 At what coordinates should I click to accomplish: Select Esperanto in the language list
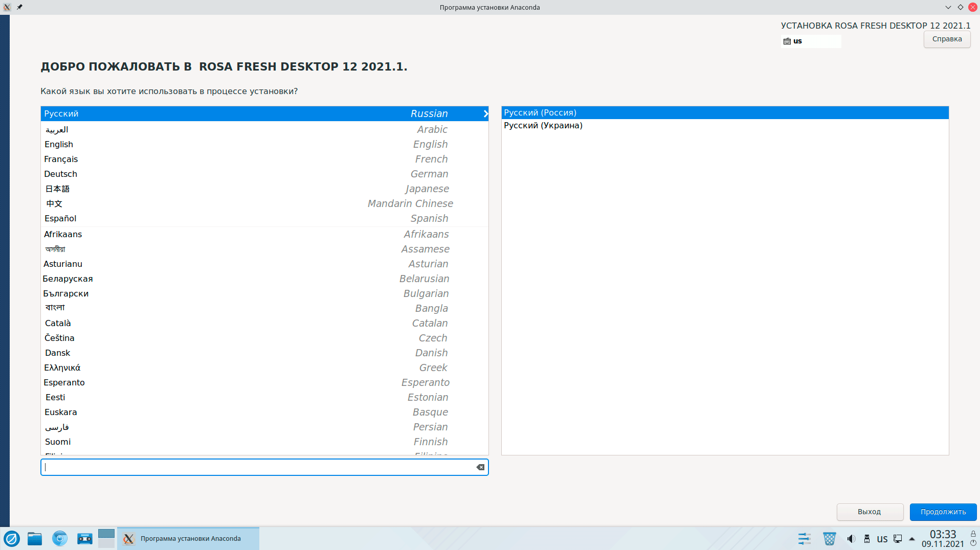click(264, 382)
